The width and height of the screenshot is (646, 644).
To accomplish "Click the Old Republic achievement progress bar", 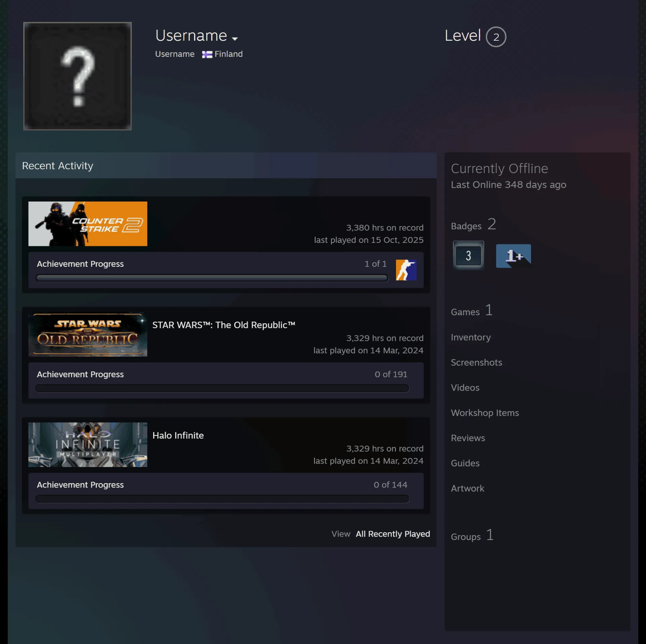I will coord(222,388).
